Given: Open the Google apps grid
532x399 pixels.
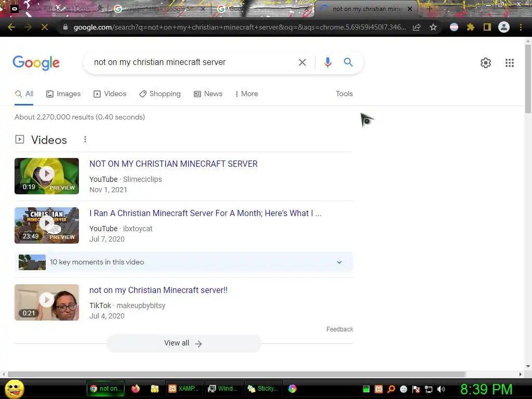Looking at the screenshot, I should tap(509, 63).
